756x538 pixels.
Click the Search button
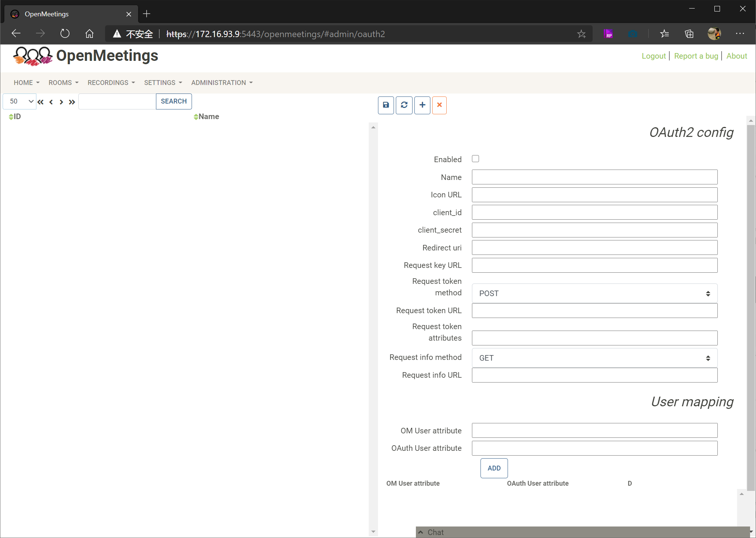(173, 101)
